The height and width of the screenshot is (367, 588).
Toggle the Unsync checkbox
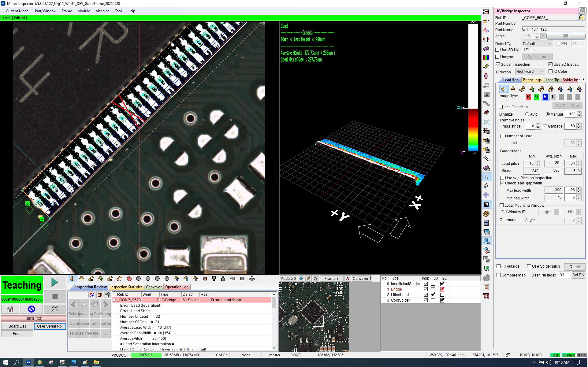pyautogui.click(x=497, y=57)
